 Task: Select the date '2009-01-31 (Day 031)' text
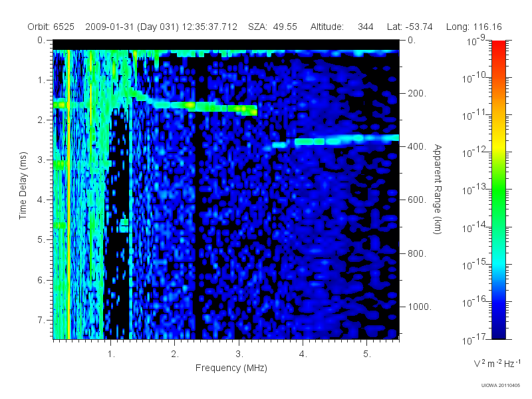pos(132,27)
